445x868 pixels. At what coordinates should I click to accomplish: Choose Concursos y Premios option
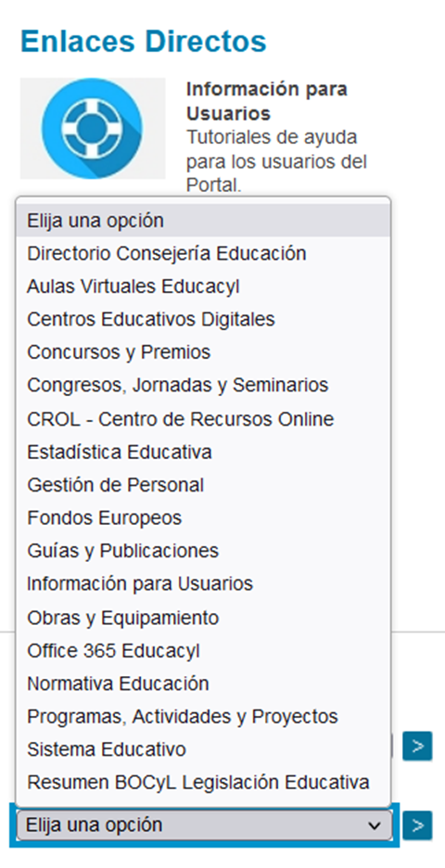coord(203,352)
